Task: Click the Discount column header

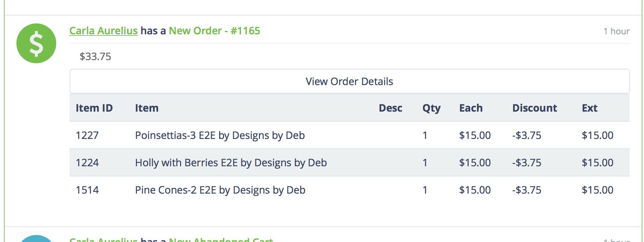Action: coord(535,108)
